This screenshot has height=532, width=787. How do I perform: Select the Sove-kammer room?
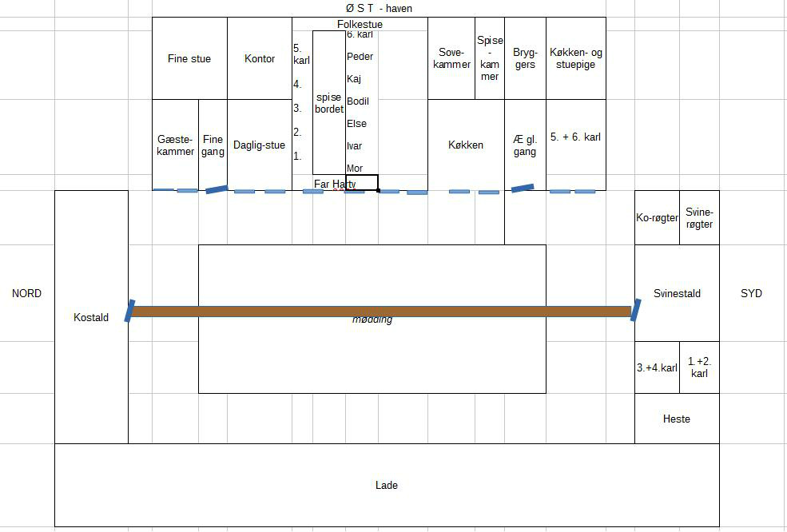tap(451, 59)
